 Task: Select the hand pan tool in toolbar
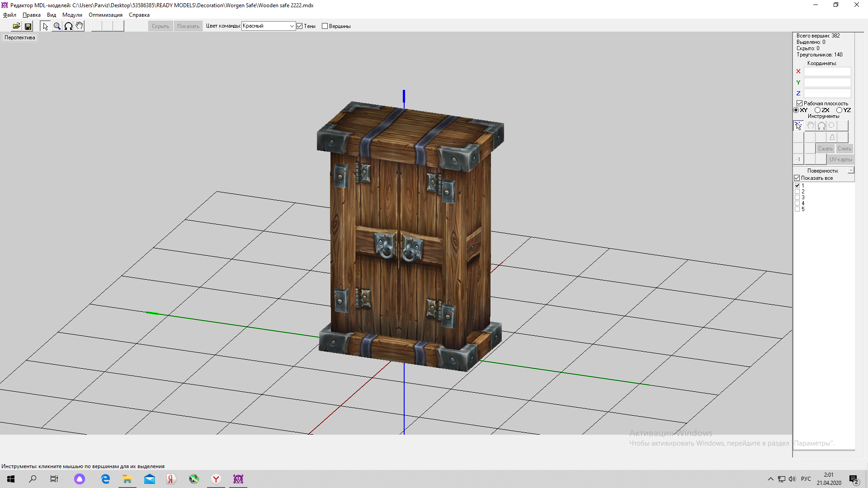click(80, 26)
